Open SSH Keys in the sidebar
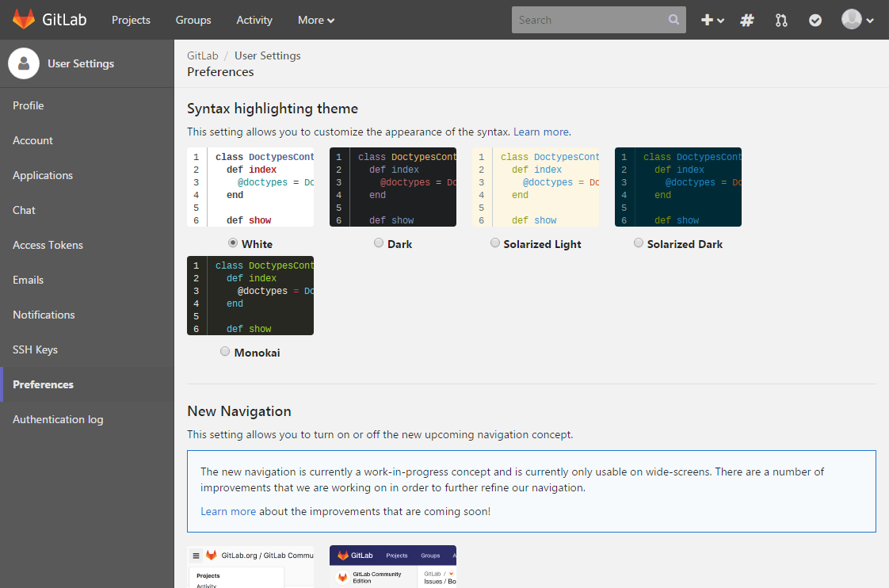 point(35,349)
